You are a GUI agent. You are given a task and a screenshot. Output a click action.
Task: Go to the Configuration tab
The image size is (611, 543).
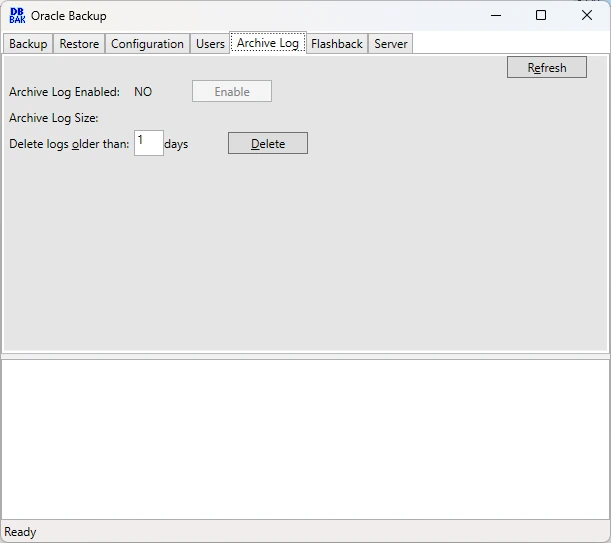(x=147, y=44)
